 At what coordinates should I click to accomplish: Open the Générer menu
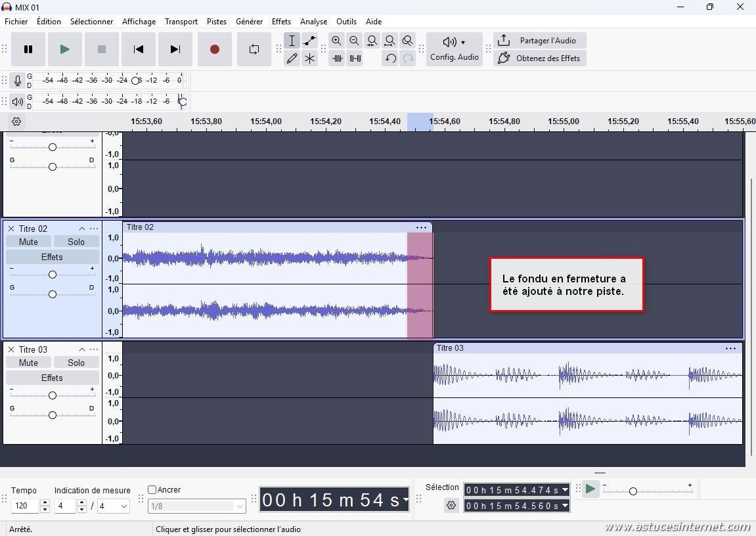pyautogui.click(x=249, y=22)
